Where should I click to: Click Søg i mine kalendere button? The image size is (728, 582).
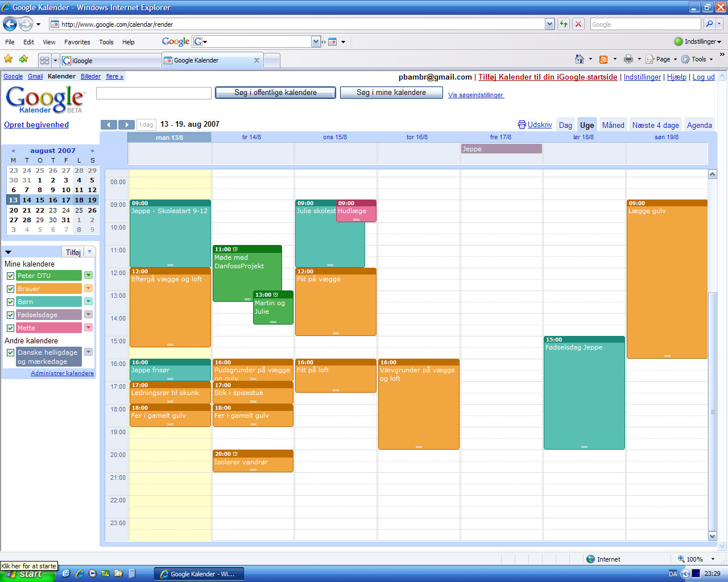pyautogui.click(x=391, y=93)
